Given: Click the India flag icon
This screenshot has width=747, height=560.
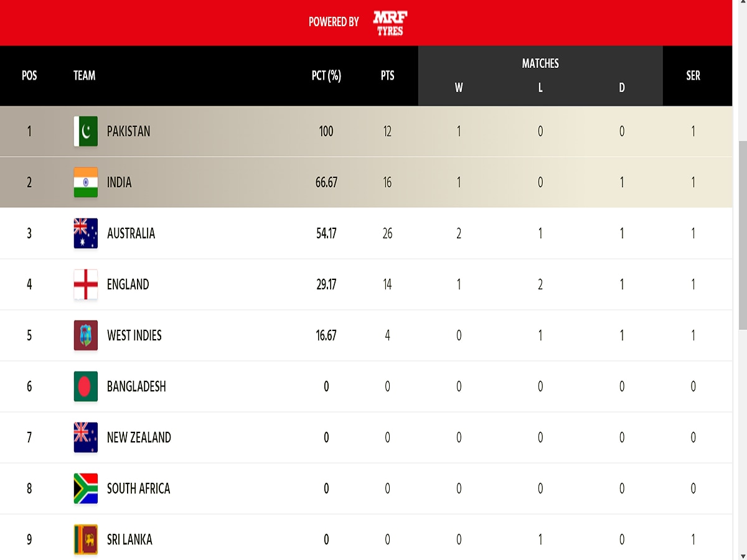Looking at the screenshot, I should [85, 182].
